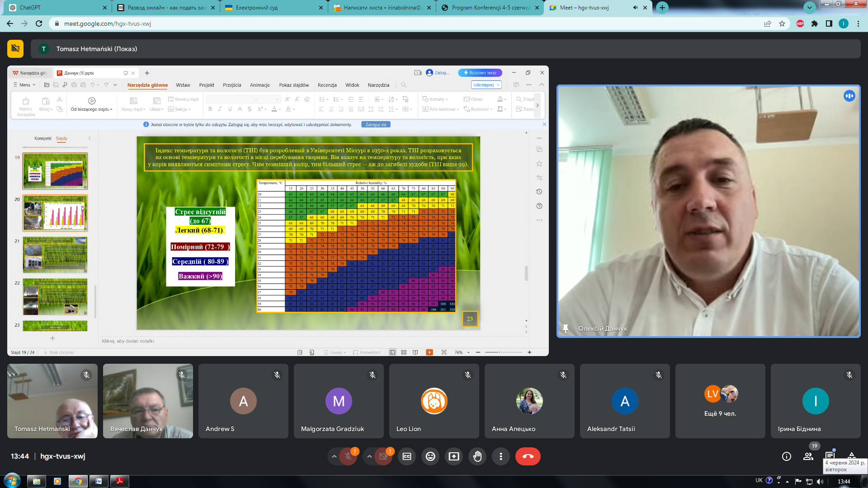Open the Program Konferencji browser tab
This screenshot has width=868, height=488.
pos(491,8)
